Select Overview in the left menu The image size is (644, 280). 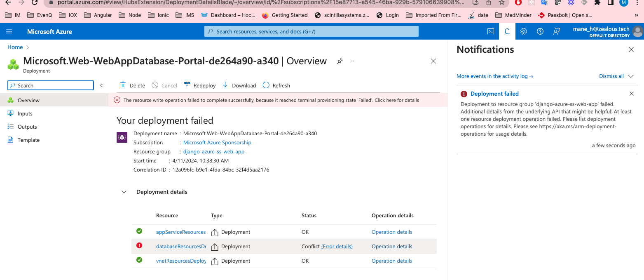point(54,100)
